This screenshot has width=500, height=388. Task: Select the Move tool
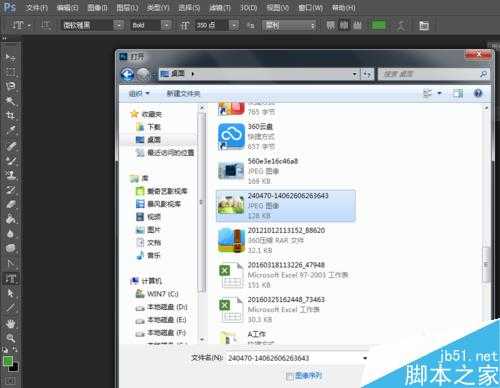point(10,57)
